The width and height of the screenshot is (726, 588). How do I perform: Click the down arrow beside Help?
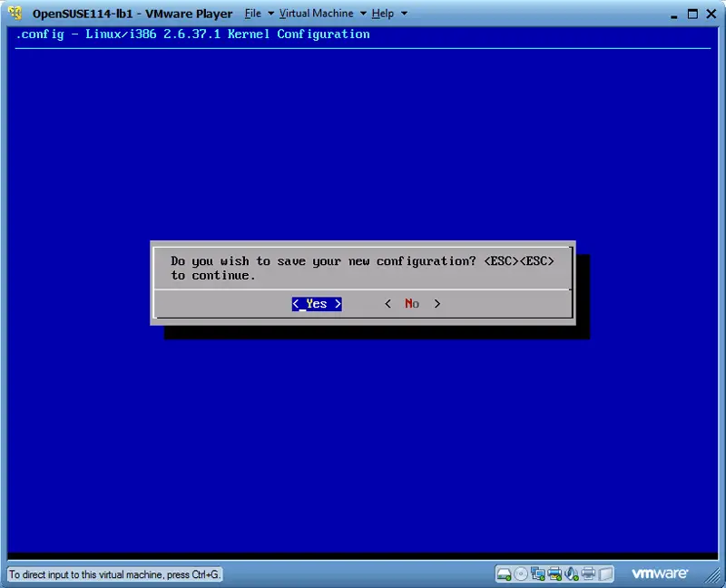tap(404, 14)
